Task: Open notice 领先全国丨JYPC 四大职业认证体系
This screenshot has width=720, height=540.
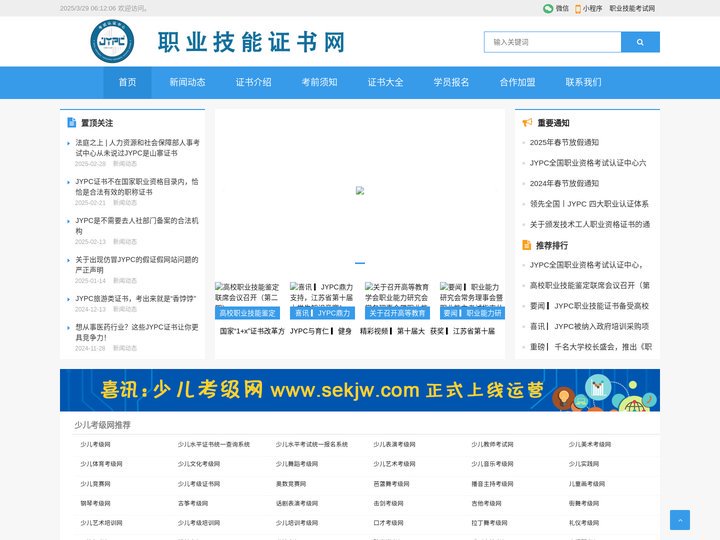Action: coord(590,204)
